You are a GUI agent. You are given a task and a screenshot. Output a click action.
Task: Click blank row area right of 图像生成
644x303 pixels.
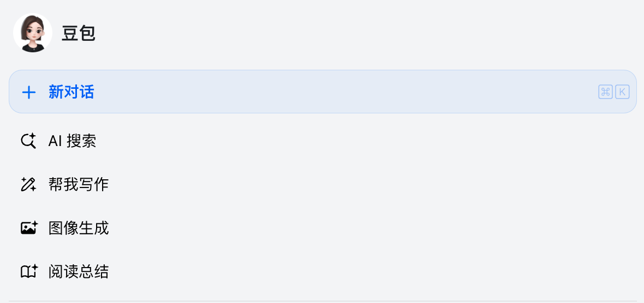pyautogui.click(x=355, y=228)
